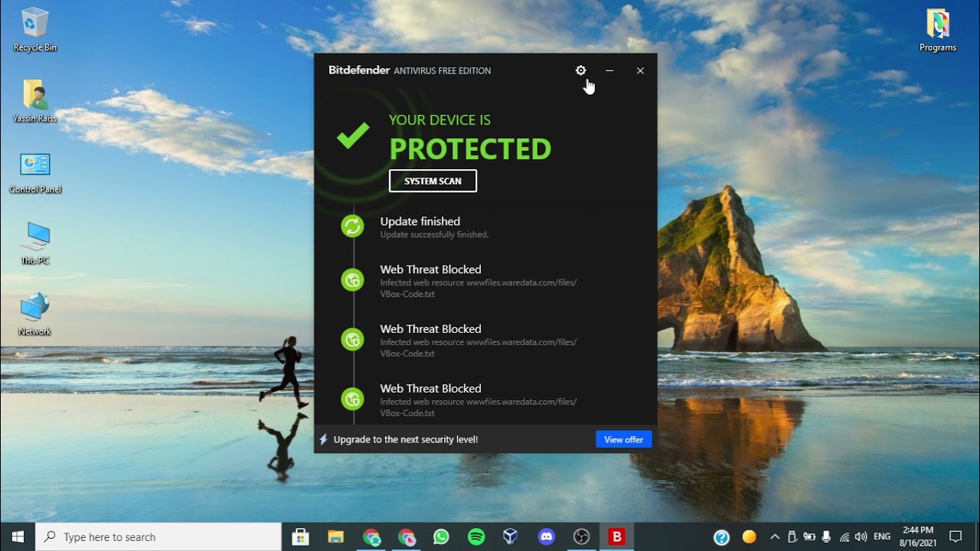Open This PC desktop icon

35,243
